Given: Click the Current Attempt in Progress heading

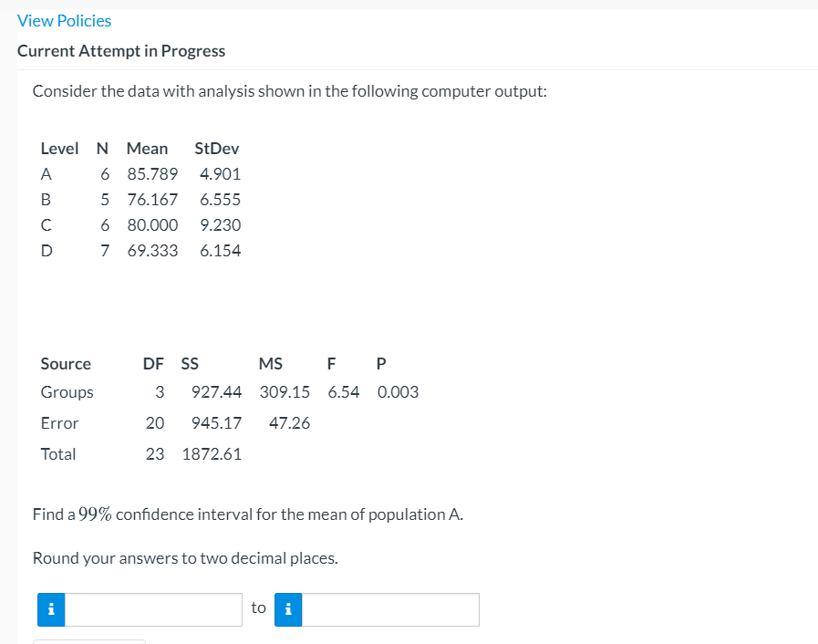Looking at the screenshot, I should pos(121,50).
